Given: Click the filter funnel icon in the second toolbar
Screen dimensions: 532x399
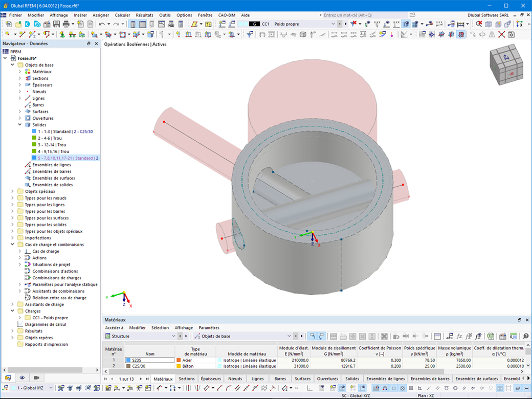Looking at the screenshot, I should pyautogui.click(x=250, y=34).
